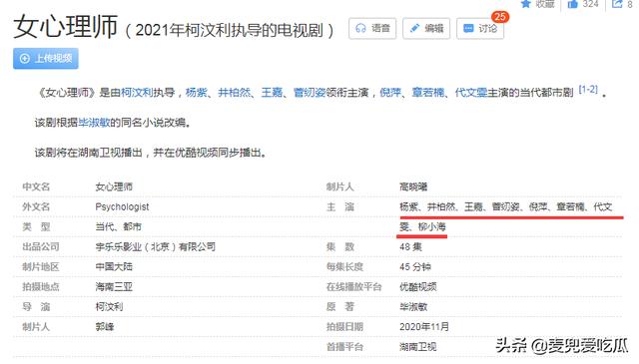
Task: Click the 出品公司 field label
Action: [x=41, y=246]
